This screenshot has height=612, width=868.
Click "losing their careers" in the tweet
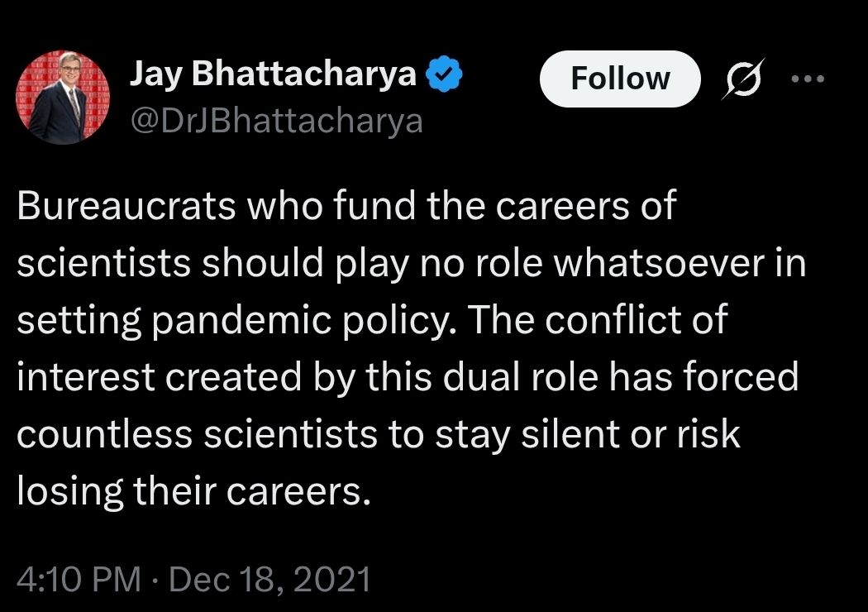tap(188, 491)
